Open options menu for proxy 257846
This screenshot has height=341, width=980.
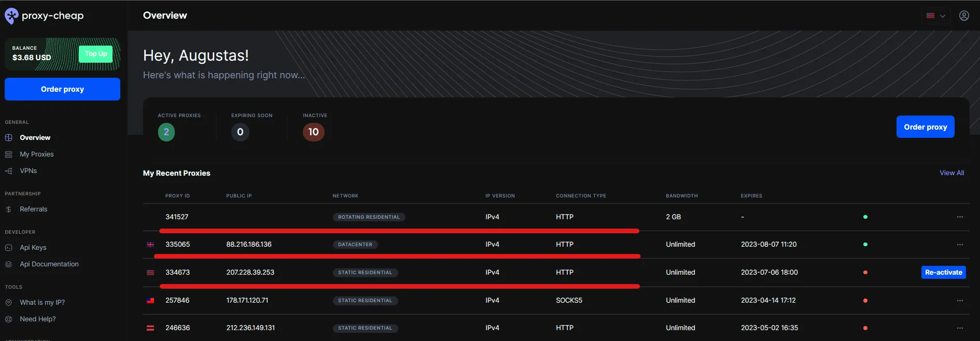(x=960, y=301)
